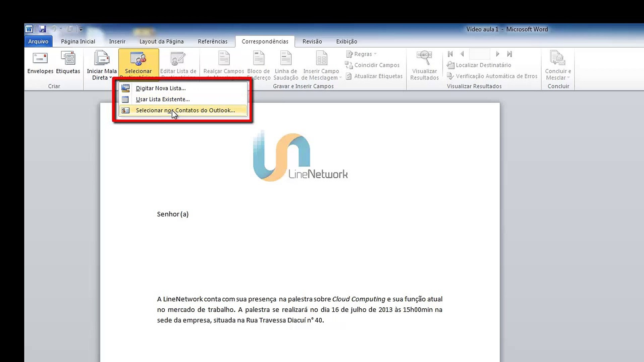Choose Usar Lista Existente menu entry

[x=162, y=99]
